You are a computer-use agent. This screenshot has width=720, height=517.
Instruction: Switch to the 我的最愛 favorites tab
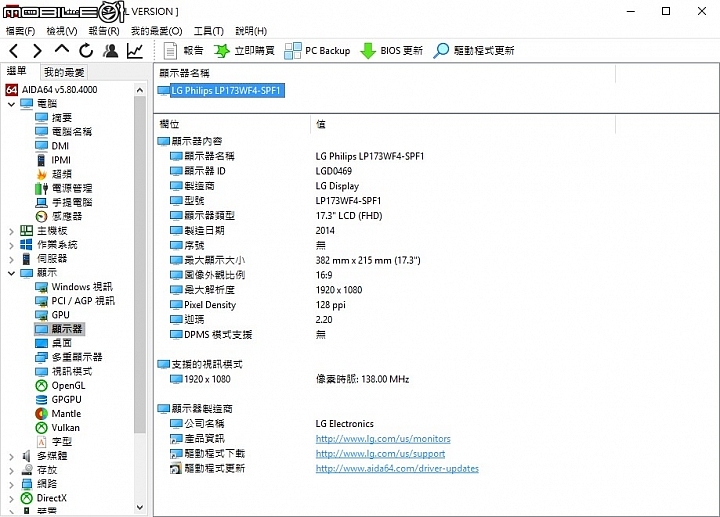[64, 72]
